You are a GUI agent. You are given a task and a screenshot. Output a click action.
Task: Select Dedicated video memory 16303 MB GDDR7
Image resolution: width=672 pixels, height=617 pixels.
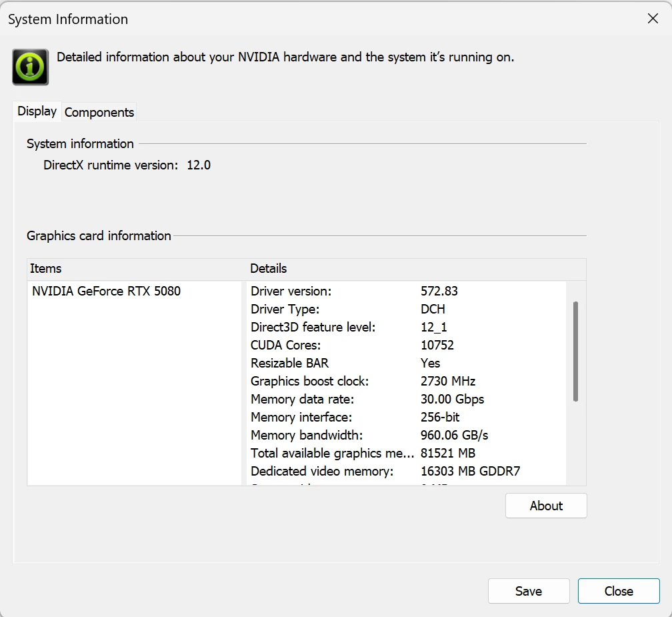pyautogui.click(x=470, y=471)
